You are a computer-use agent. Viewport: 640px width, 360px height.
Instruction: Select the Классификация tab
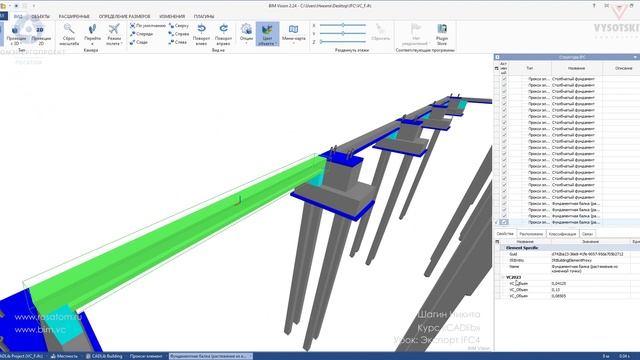(x=562, y=234)
